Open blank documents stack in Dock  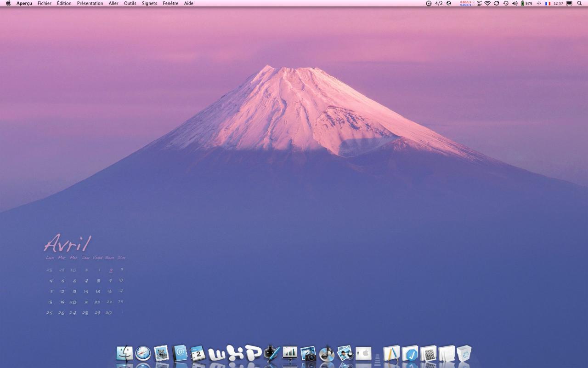(447, 353)
